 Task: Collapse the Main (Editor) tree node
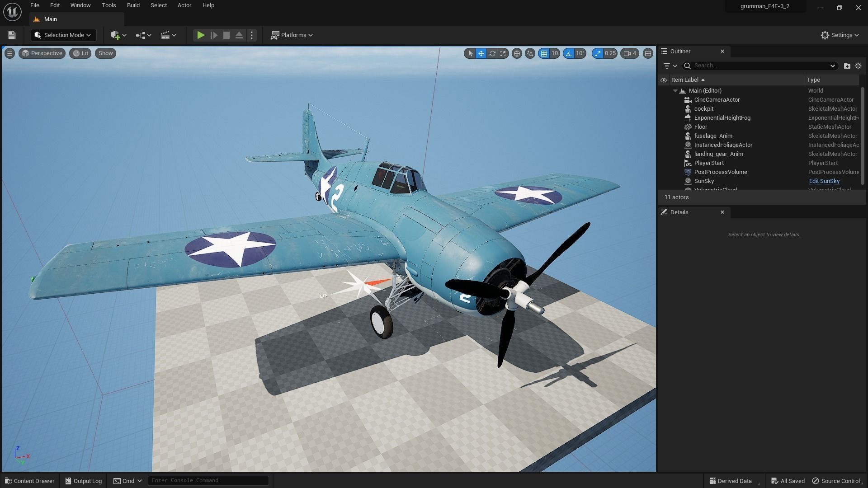pyautogui.click(x=675, y=91)
